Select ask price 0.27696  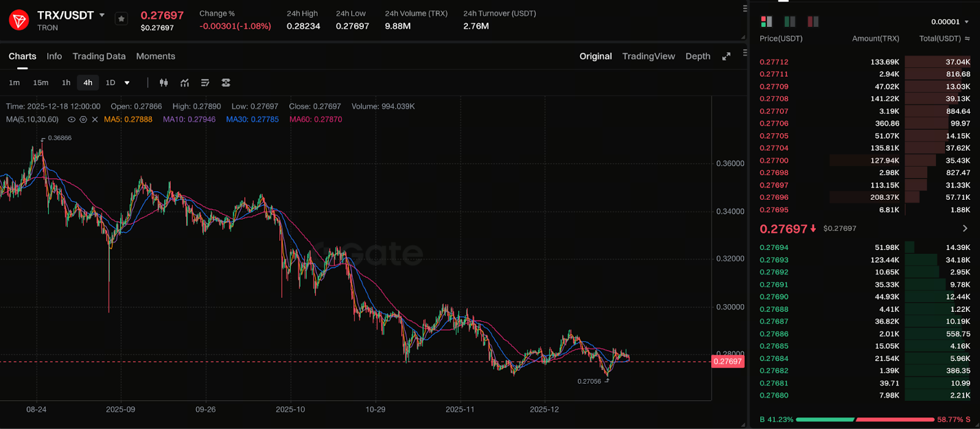774,197
